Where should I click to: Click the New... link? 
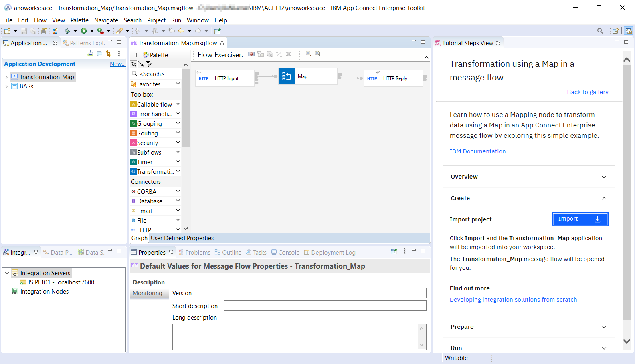click(x=117, y=64)
